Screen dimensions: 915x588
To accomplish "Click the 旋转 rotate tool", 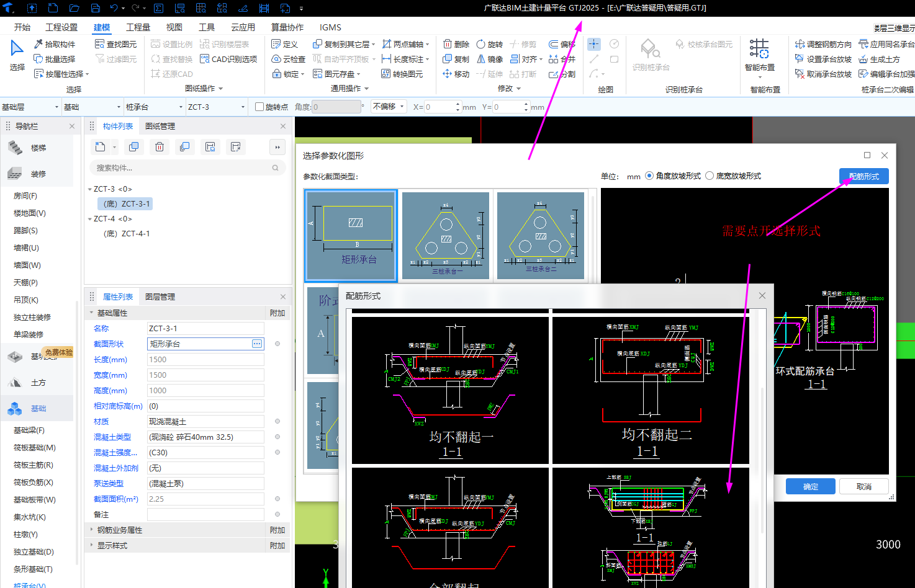I will [x=490, y=44].
